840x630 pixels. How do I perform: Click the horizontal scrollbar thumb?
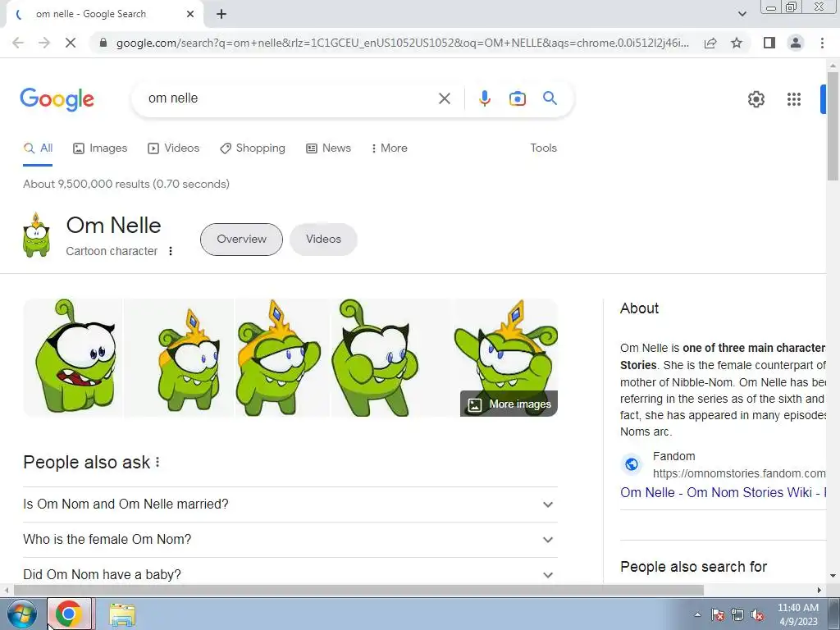pyautogui.click(x=358, y=590)
